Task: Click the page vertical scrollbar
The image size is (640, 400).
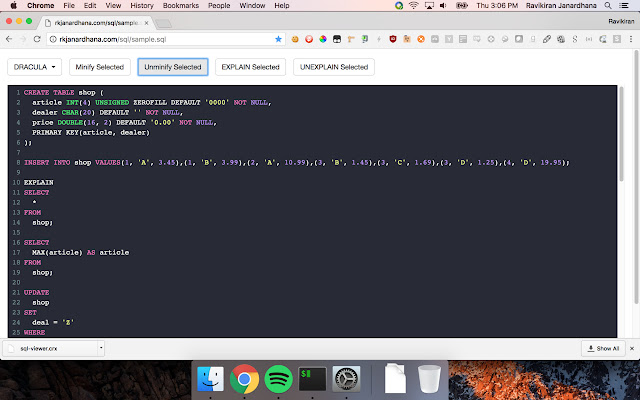Action: pyautogui.click(x=636, y=178)
